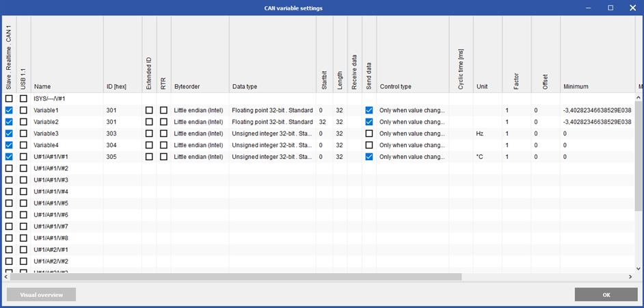Screen dimensions: 644x308
Task: Click the vertical scrollbar down arrow
Action: 639,269
